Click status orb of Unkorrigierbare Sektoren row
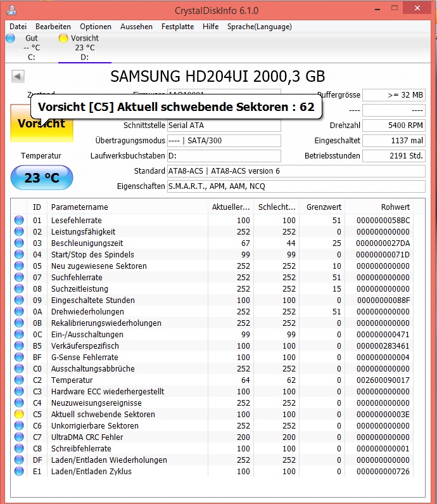 tap(19, 425)
